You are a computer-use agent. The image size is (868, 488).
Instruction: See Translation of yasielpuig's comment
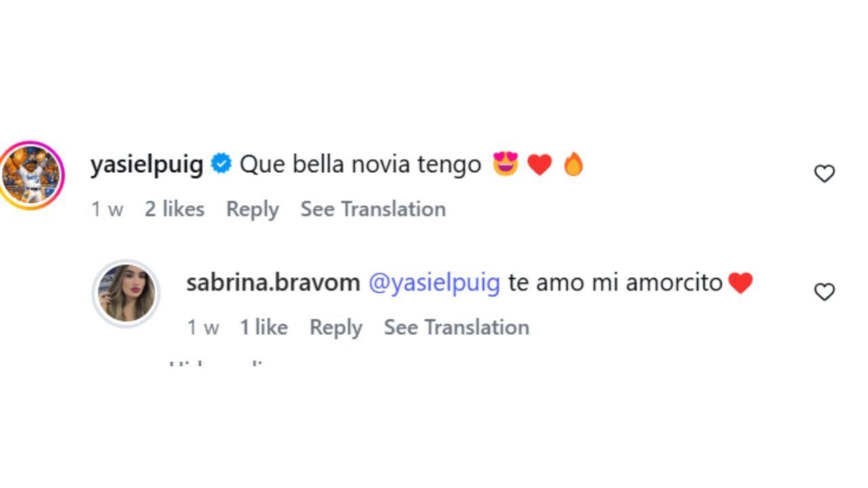(x=374, y=209)
